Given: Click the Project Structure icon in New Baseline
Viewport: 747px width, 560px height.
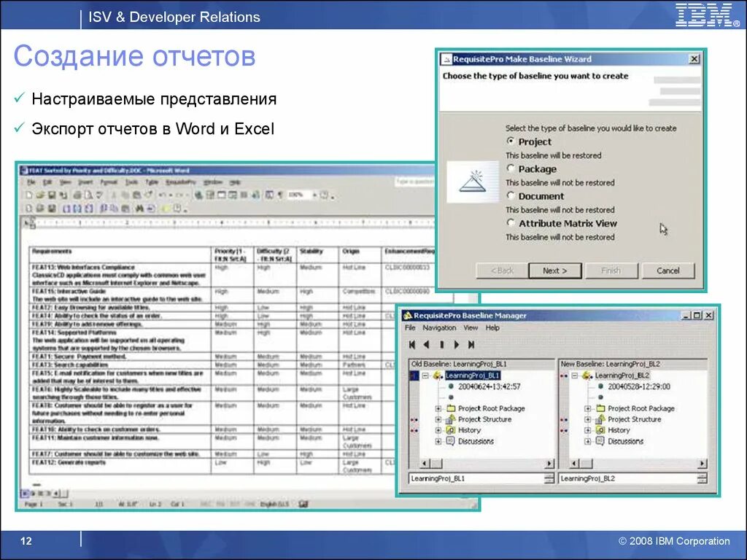Looking at the screenshot, I should click(601, 419).
